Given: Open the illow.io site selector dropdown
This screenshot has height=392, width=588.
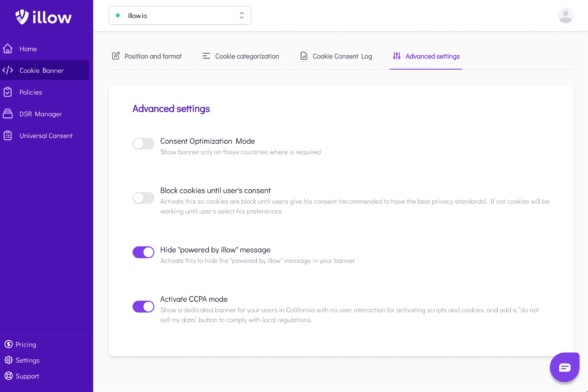Looking at the screenshot, I should coord(180,15).
